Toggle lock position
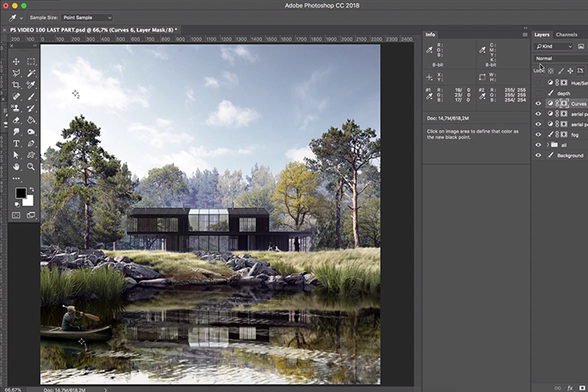This screenshot has height=392, width=588. click(x=570, y=70)
